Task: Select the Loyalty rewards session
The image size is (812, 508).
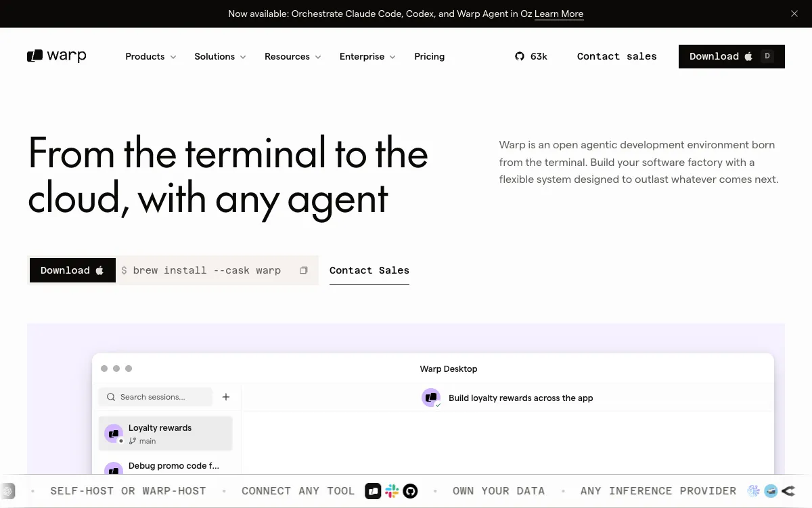Action: click(x=166, y=433)
